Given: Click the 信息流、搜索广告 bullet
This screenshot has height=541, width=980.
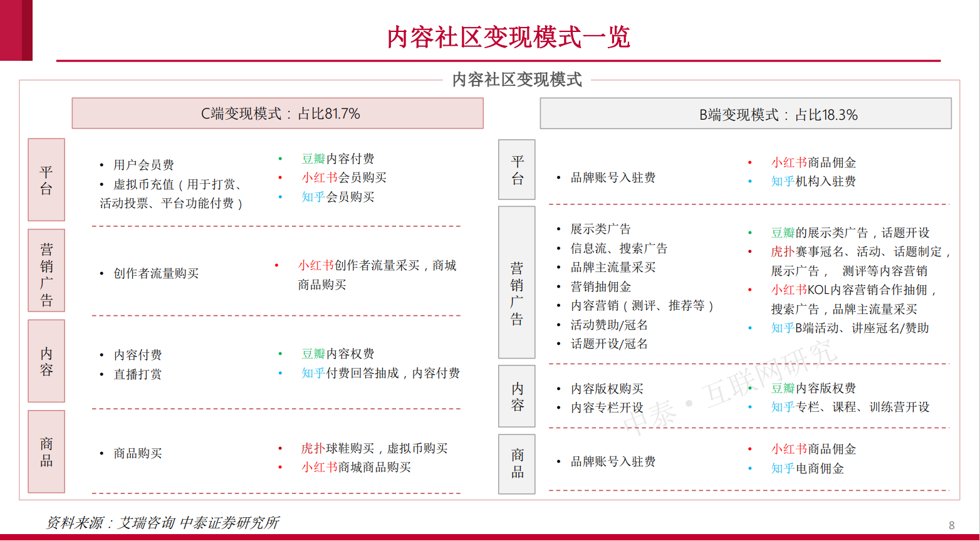Looking at the screenshot, I should (619, 248).
